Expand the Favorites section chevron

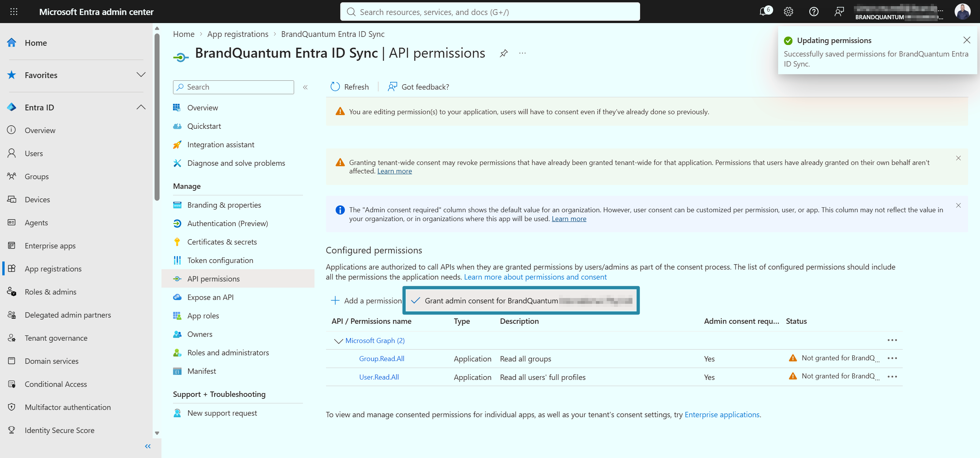141,75
